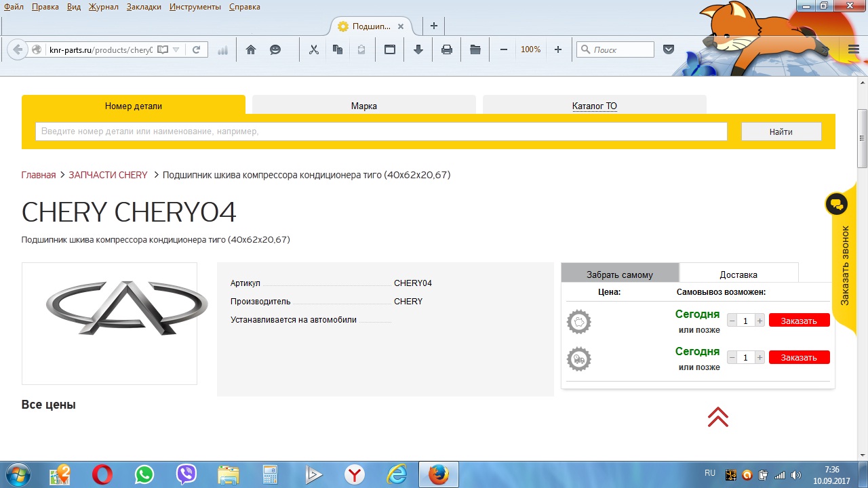Select the 'Забрать самому' pickup tab
The height and width of the screenshot is (488, 868).
(x=620, y=274)
